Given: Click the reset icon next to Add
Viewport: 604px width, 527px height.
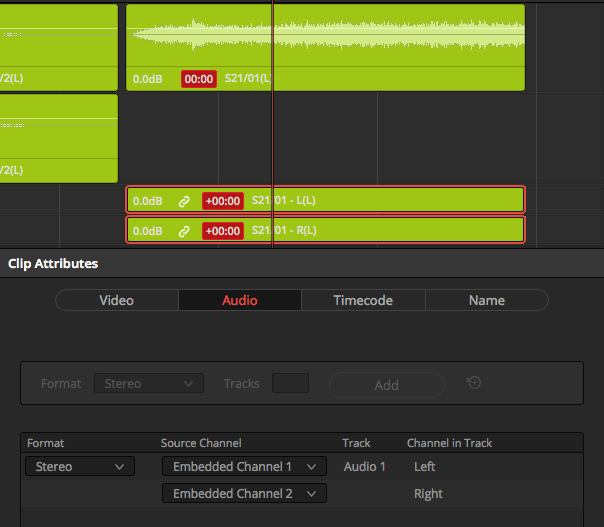Looking at the screenshot, I should 474,383.
